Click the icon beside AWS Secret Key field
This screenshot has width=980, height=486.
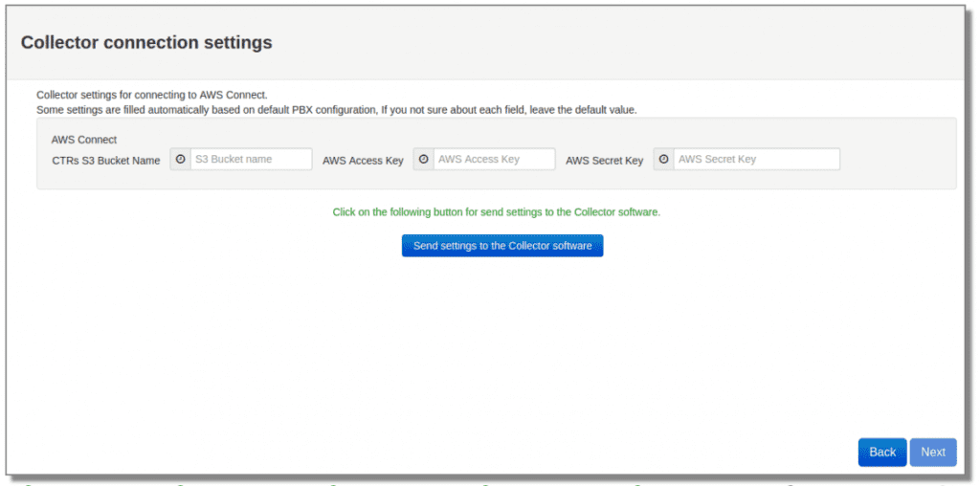click(664, 160)
